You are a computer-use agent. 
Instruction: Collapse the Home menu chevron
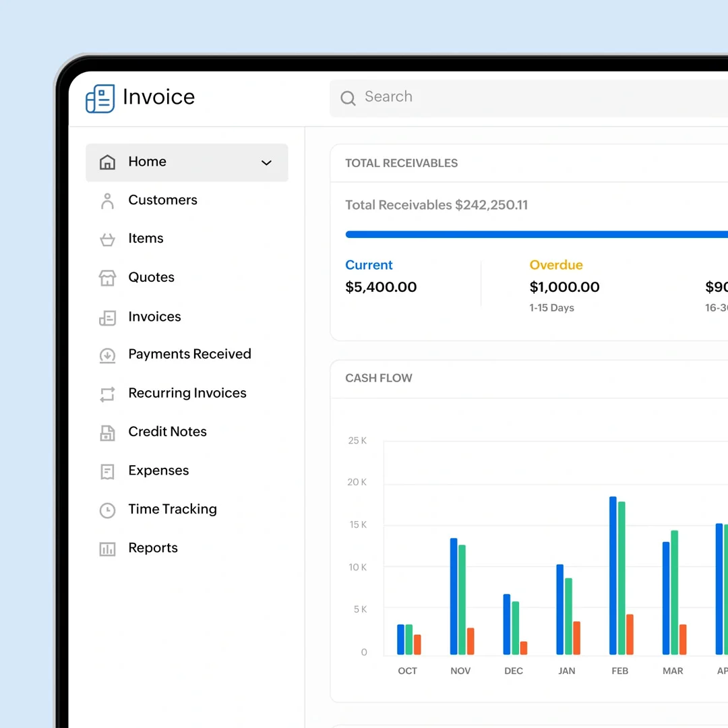click(x=266, y=162)
